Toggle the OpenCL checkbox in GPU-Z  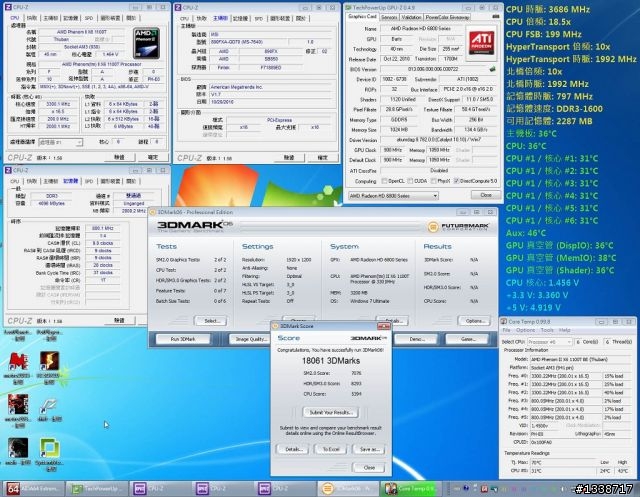click(384, 181)
